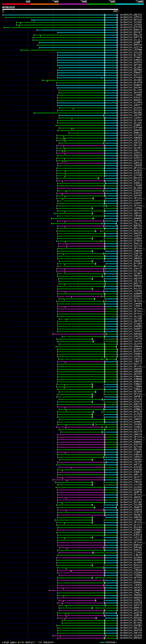Click hit label UniRef100_B1WRQ3
Viewport: 146px width, 644px height.
click(x=131, y=85)
